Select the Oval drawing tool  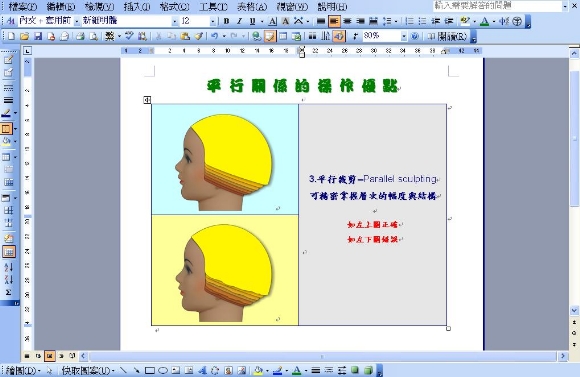point(163,370)
